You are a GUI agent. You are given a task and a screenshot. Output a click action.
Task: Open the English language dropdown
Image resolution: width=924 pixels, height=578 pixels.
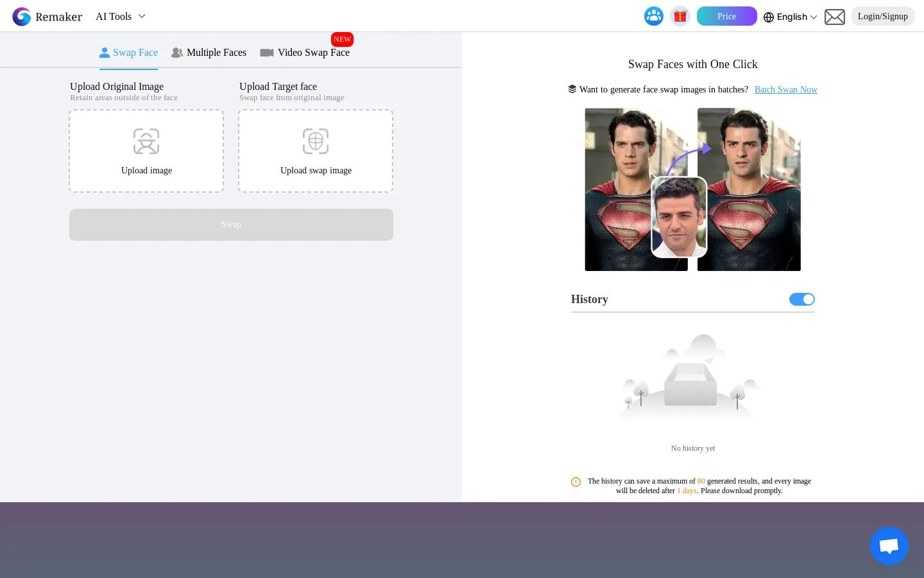pos(791,17)
